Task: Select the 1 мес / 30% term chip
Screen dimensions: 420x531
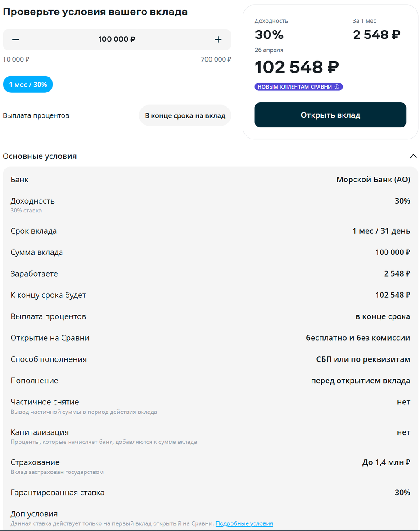Action: coord(28,84)
